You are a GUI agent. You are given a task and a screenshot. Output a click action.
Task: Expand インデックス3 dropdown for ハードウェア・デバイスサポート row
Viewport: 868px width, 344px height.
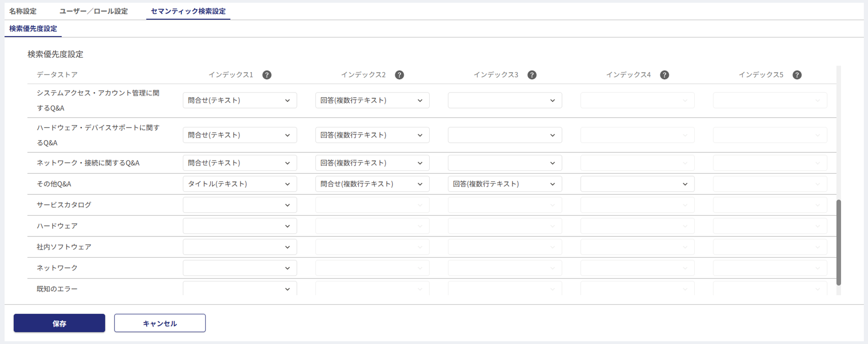(504, 135)
